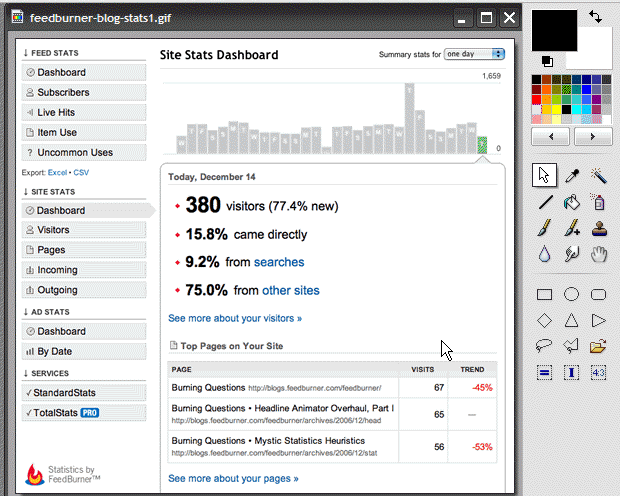This screenshot has height=496, width=620.
Task: Click the '-45%' trend value
Action: [482, 388]
